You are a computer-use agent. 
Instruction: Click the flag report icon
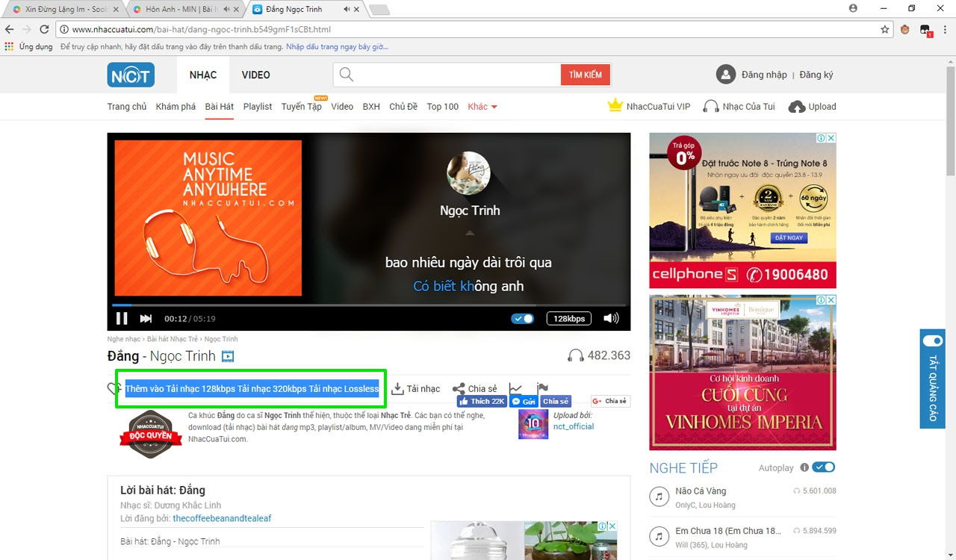(543, 388)
